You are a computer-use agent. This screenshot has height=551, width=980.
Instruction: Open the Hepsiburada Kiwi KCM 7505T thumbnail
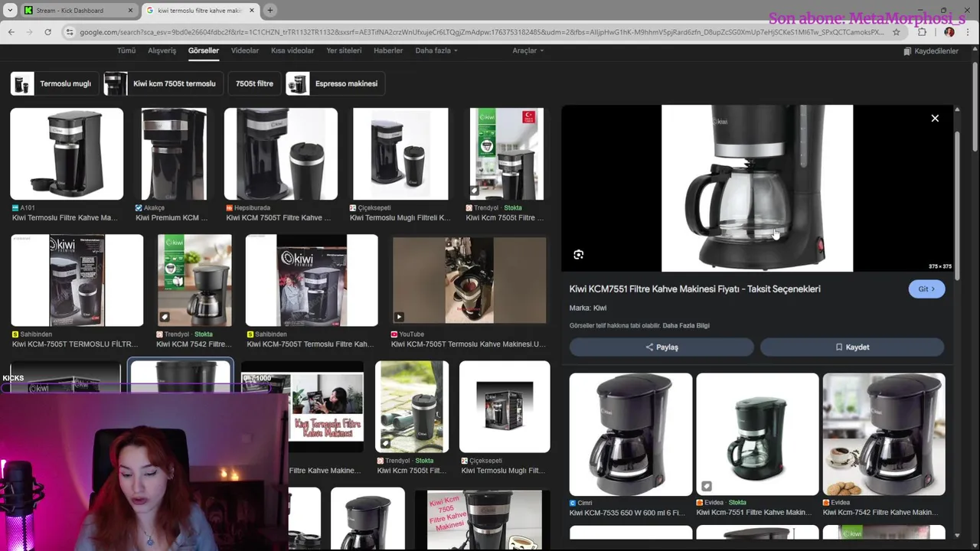[280, 154]
